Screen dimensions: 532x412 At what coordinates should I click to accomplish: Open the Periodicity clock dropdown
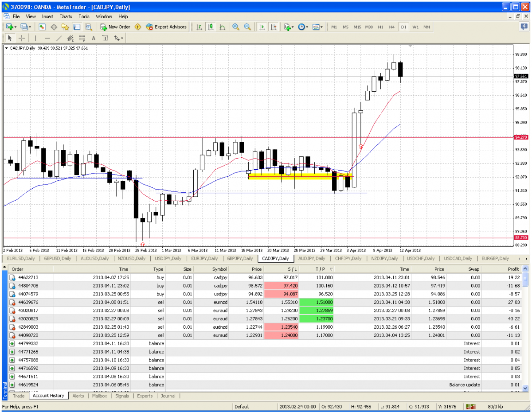pos(303,27)
